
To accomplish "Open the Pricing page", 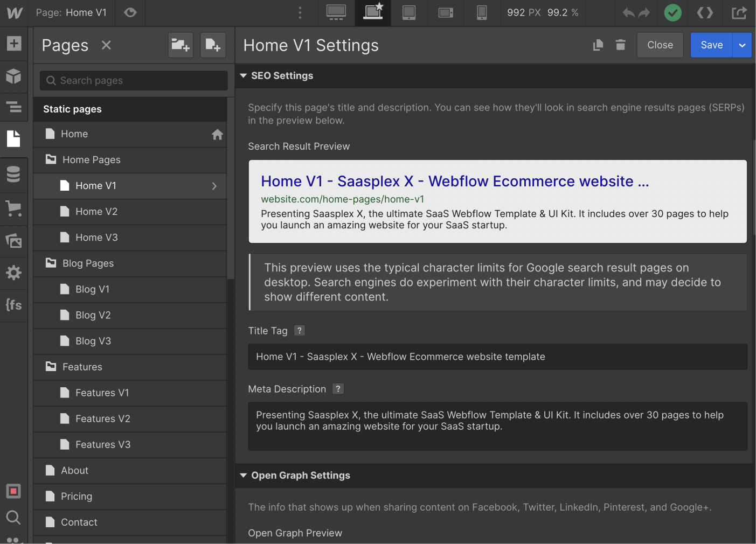I will pyautogui.click(x=76, y=496).
